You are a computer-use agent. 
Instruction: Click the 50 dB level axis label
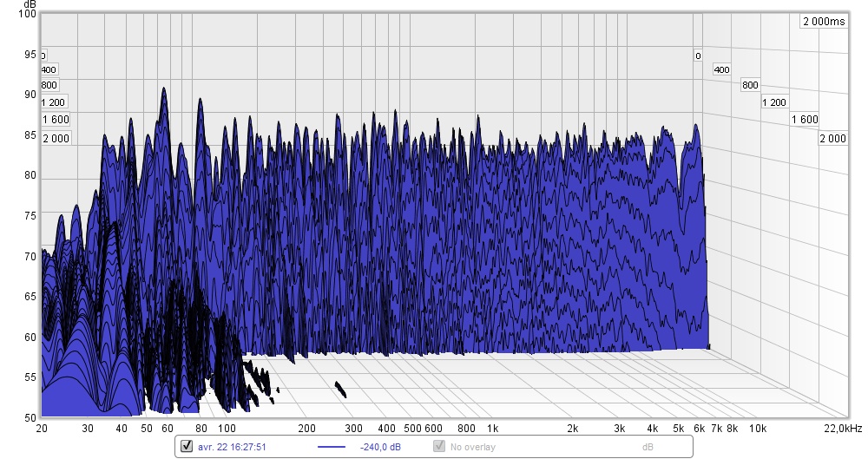tap(30, 418)
